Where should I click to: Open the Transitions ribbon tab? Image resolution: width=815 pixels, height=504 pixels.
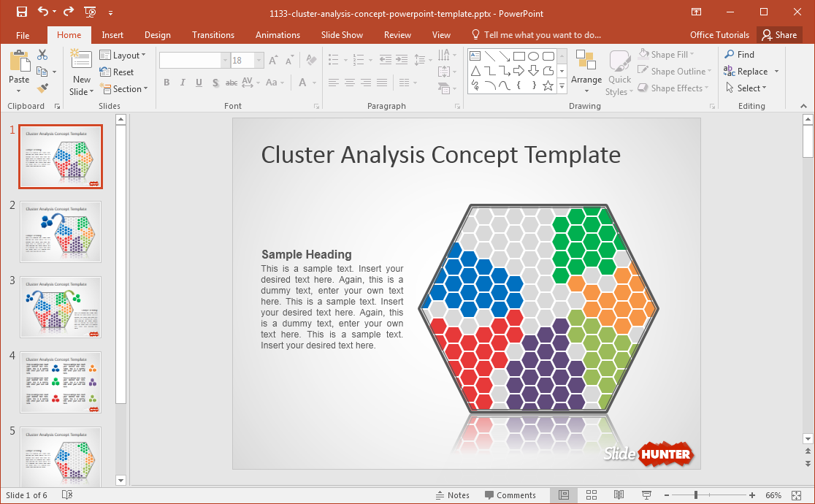[213, 35]
